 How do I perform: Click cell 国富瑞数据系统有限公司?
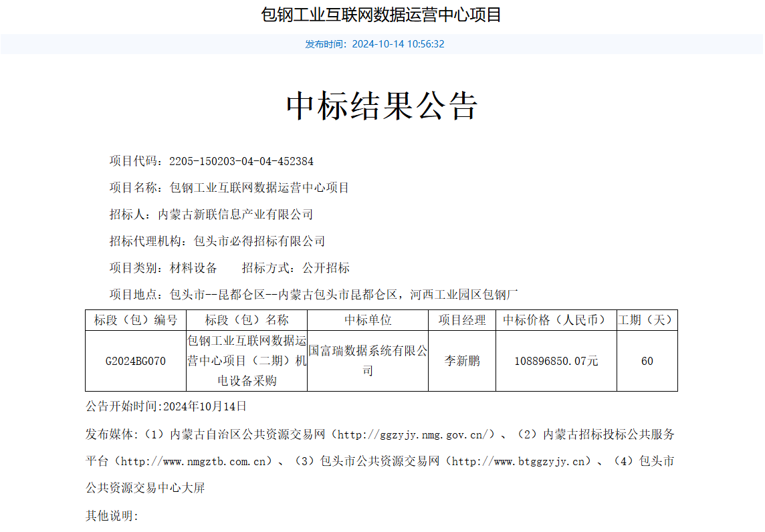click(368, 361)
